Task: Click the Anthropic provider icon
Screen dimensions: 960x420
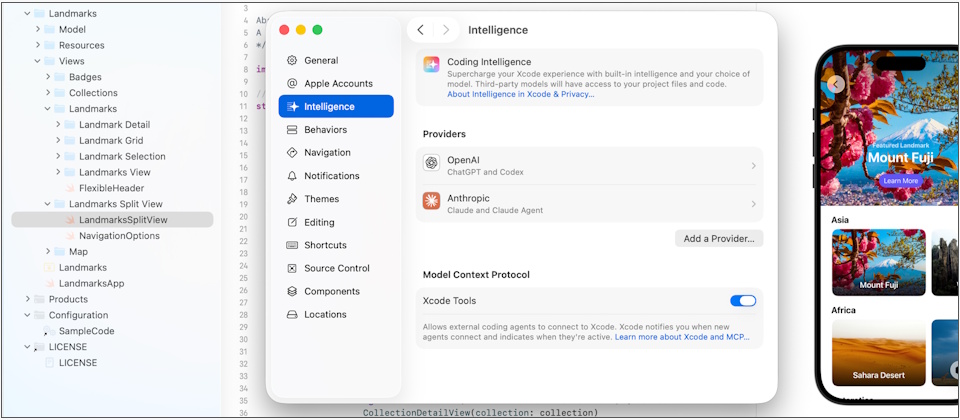Action: (x=431, y=202)
